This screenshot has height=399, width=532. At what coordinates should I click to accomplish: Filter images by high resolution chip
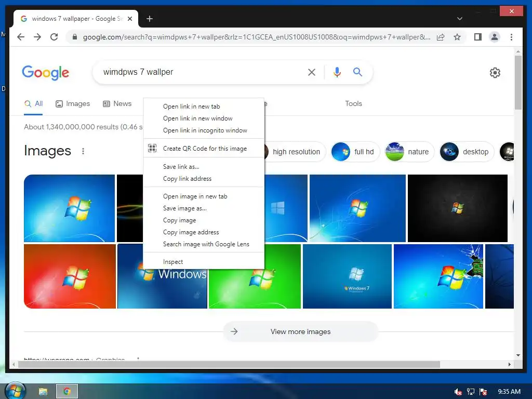point(295,152)
